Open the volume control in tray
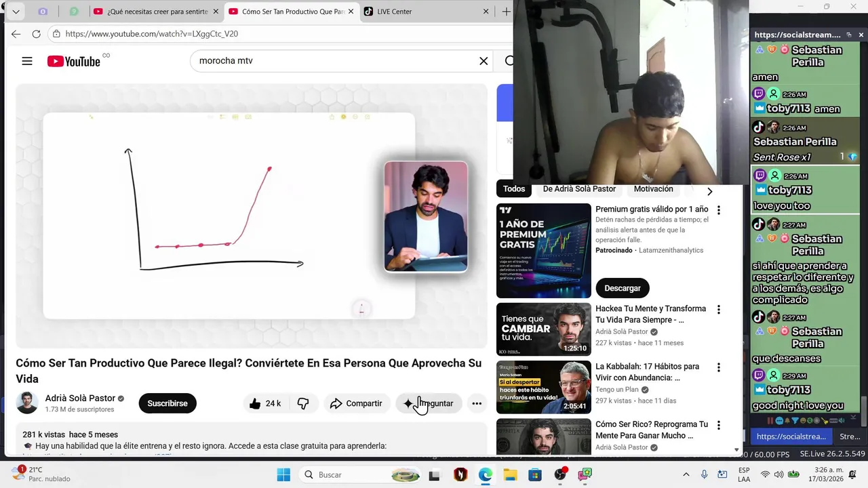Screen dimensions: 868x488 click(x=778, y=474)
